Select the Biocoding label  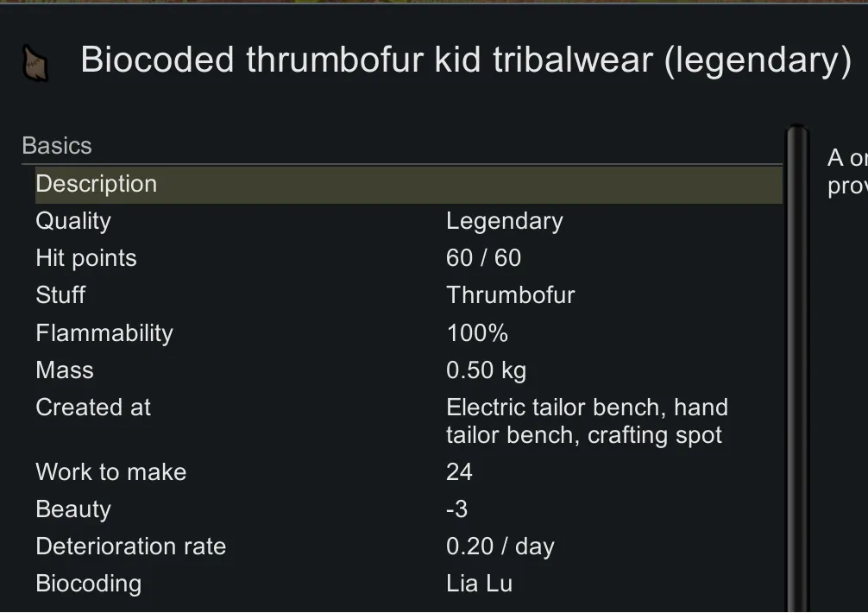88,584
